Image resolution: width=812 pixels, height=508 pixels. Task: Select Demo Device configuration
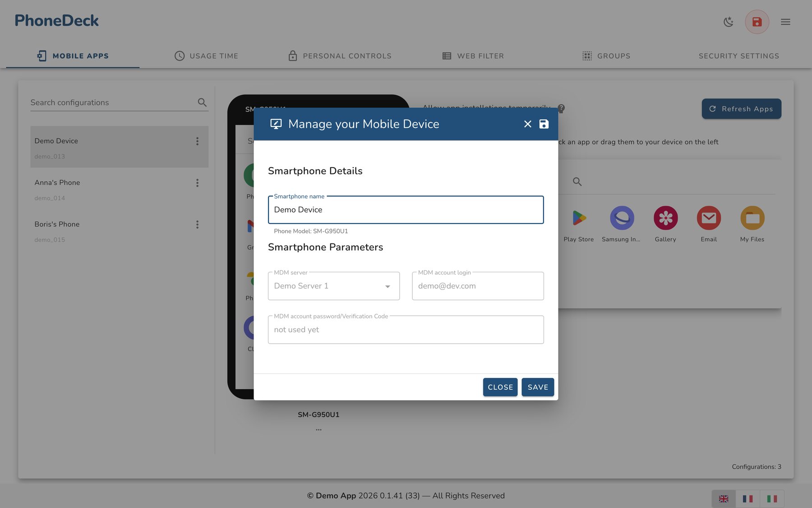click(x=119, y=147)
